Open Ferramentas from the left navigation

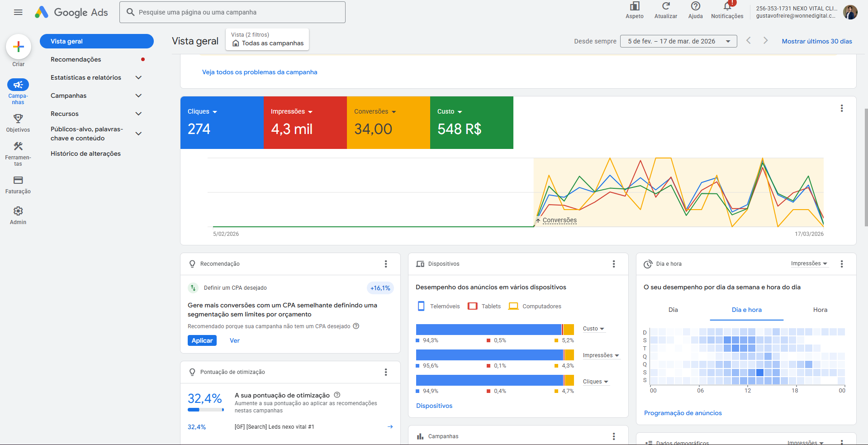[18, 146]
